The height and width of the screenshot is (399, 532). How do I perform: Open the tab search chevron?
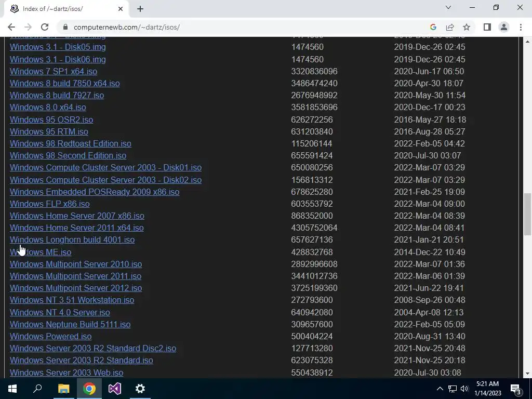pyautogui.click(x=448, y=7)
